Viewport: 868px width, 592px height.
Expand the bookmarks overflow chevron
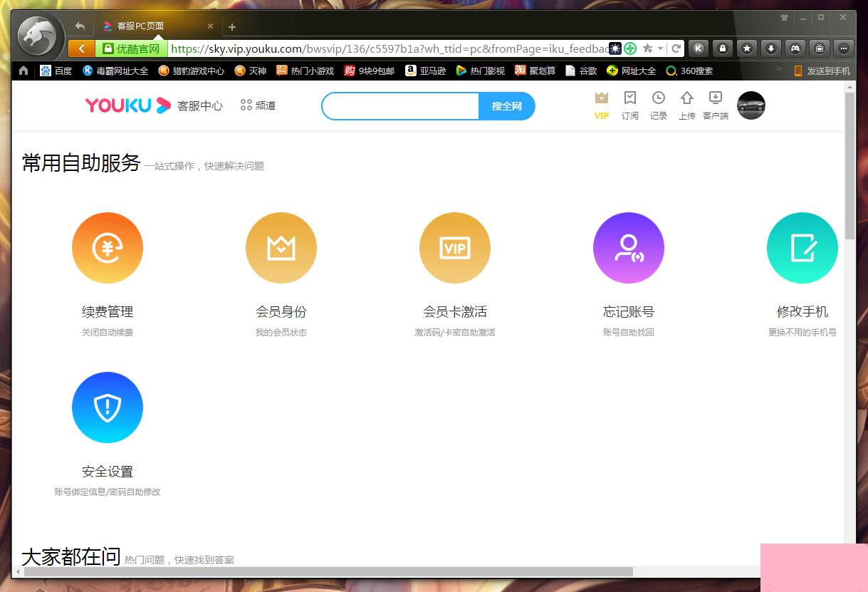tap(779, 70)
